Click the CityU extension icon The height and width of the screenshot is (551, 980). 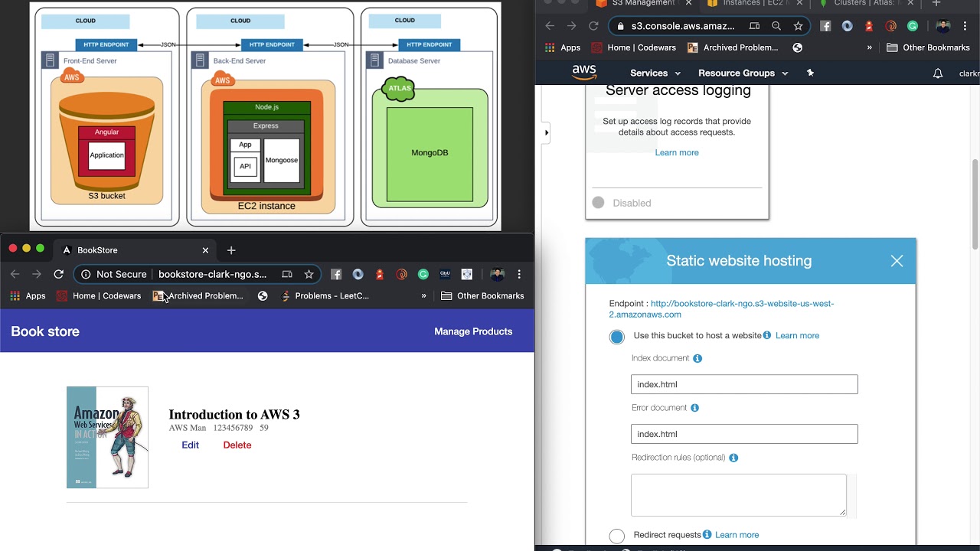click(445, 274)
